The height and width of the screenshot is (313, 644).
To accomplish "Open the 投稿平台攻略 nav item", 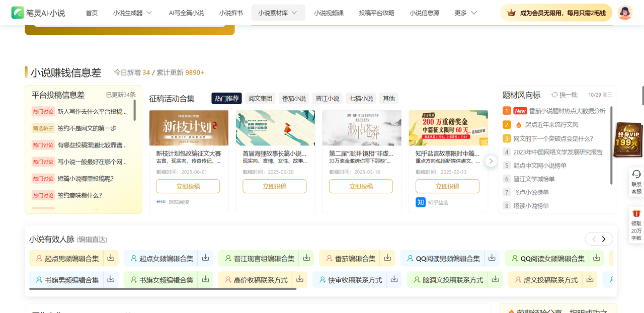I will [x=377, y=13].
